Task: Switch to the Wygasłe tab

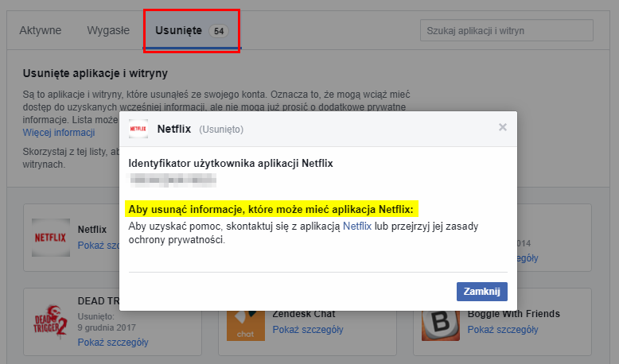Action: (108, 30)
